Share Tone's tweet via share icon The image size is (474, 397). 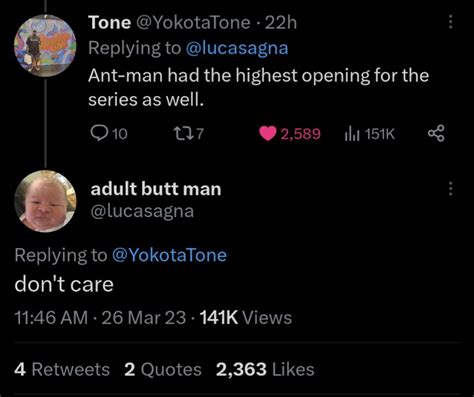tap(436, 134)
